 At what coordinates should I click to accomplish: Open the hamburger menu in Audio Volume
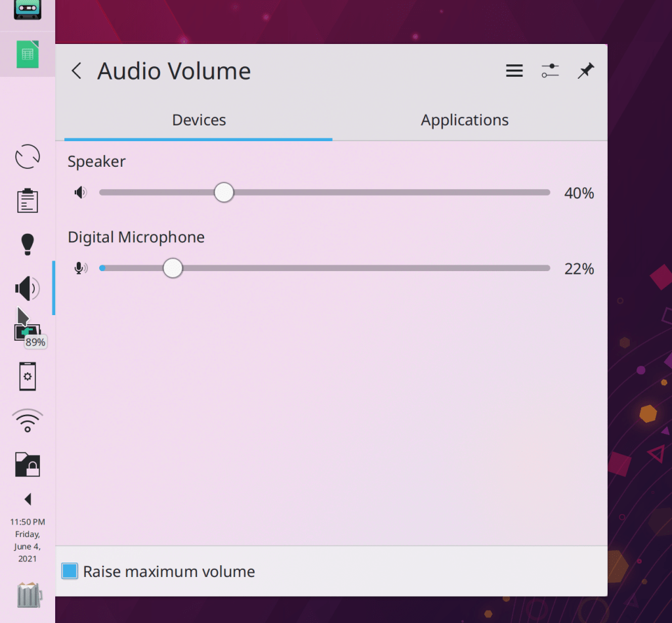[514, 71]
